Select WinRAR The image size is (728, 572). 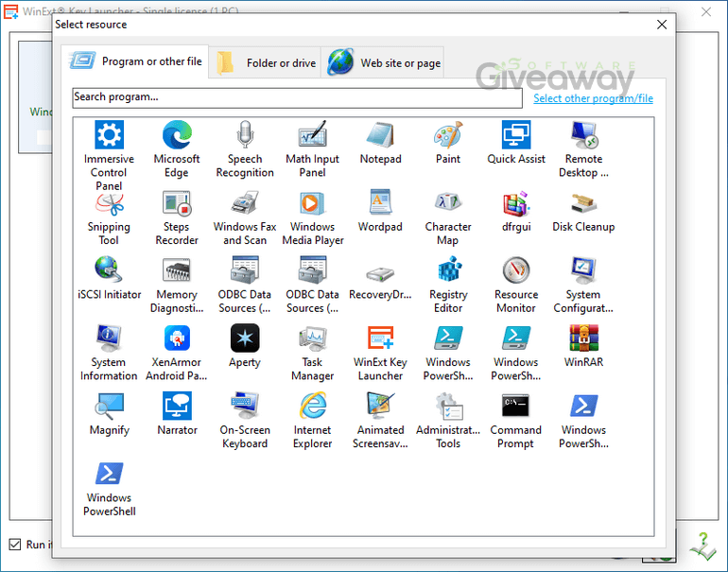tap(583, 338)
